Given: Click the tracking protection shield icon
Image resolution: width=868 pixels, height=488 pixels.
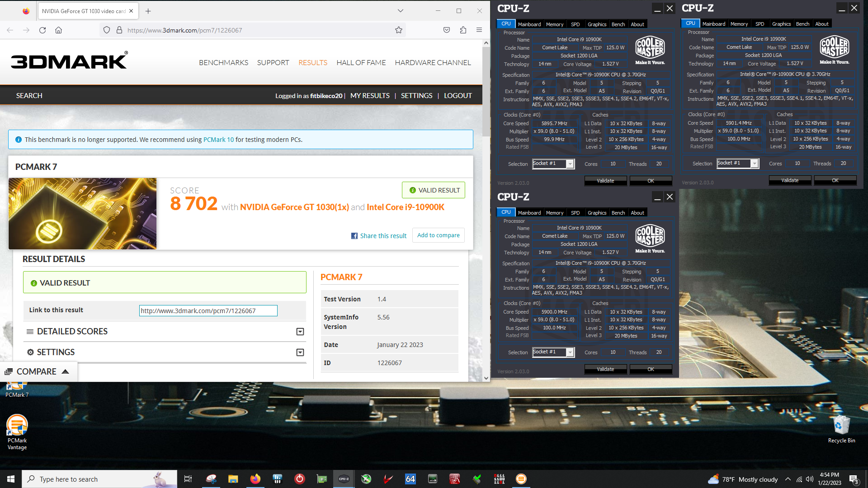Looking at the screenshot, I should (x=107, y=30).
